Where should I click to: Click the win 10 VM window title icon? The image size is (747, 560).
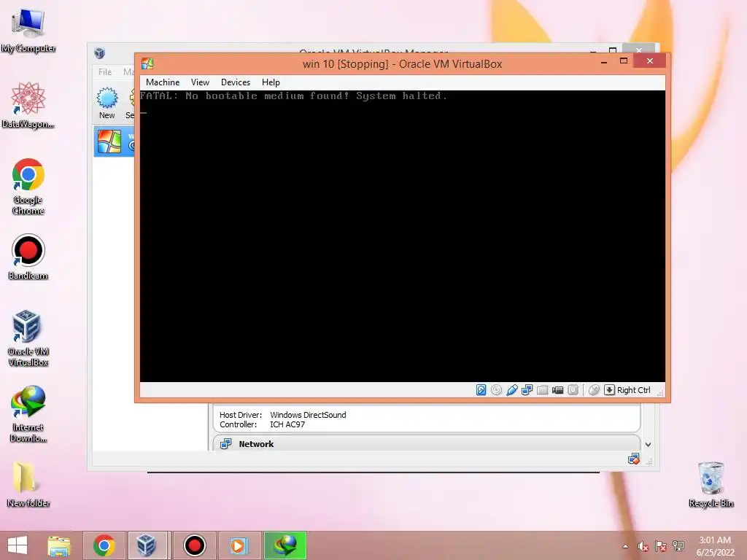point(147,63)
